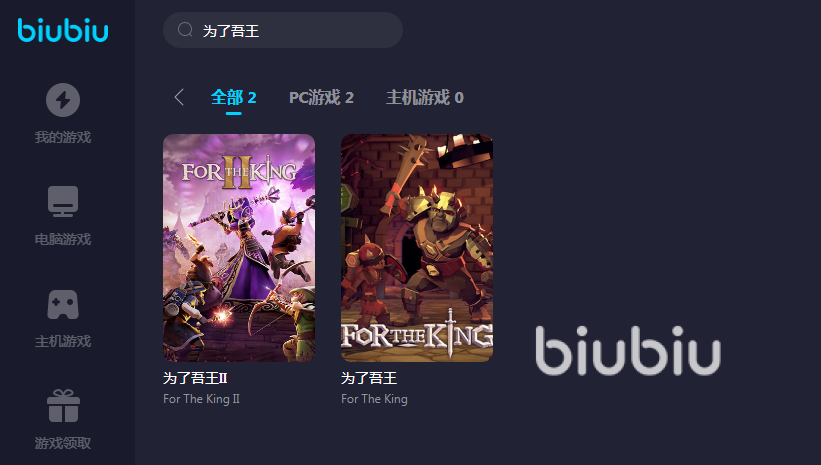Switch to the 全部 2 tab
This screenshot has width=821, height=465.
click(234, 97)
